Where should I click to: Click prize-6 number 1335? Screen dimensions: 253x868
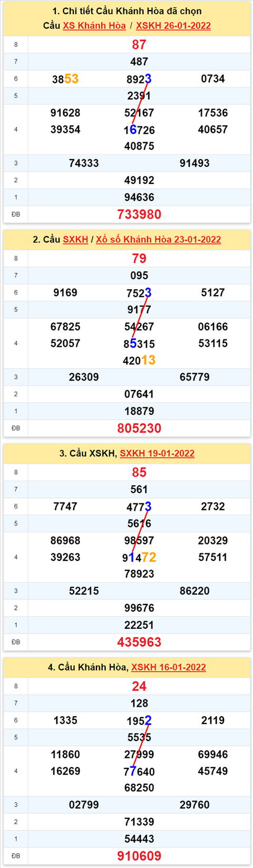(x=65, y=721)
